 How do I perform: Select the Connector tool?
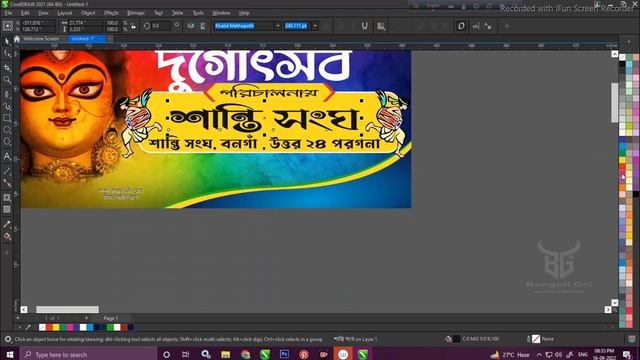tap(7, 183)
